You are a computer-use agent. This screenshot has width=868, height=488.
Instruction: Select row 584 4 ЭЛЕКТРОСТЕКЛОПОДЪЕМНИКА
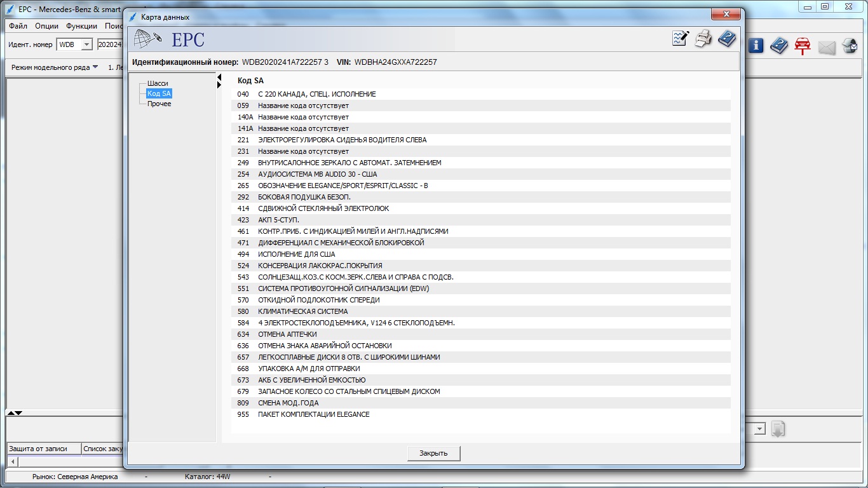[x=481, y=323]
